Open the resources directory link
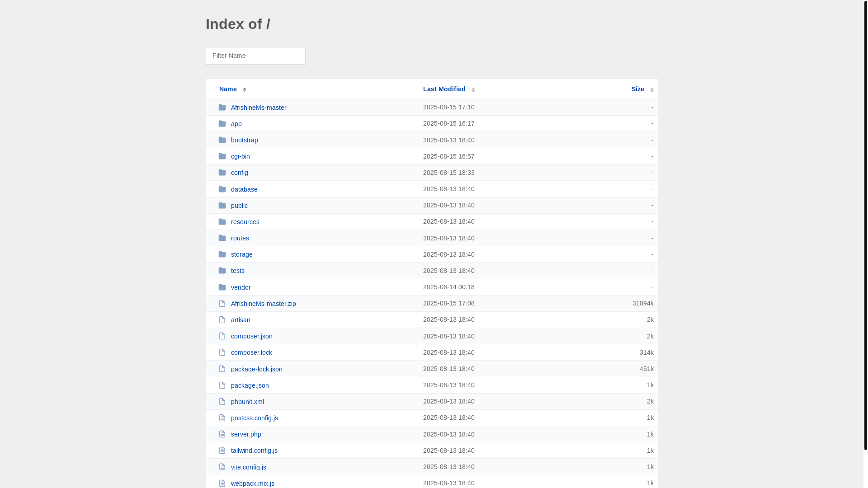Image resolution: width=868 pixels, height=488 pixels. coord(245,222)
